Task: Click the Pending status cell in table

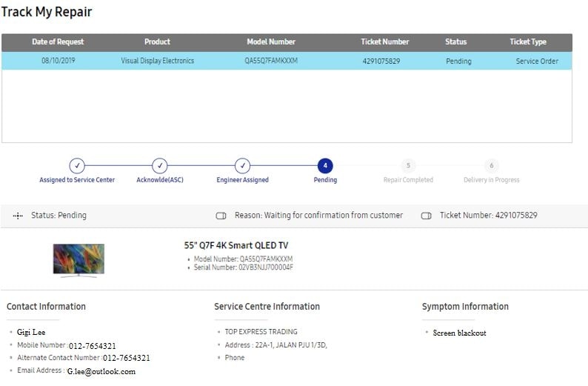Action: coord(458,61)
